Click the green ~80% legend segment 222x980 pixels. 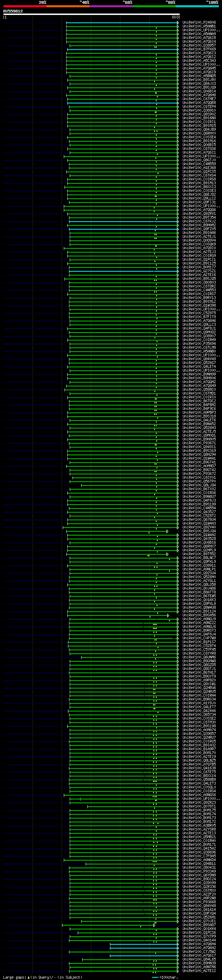tap(154, 6)
